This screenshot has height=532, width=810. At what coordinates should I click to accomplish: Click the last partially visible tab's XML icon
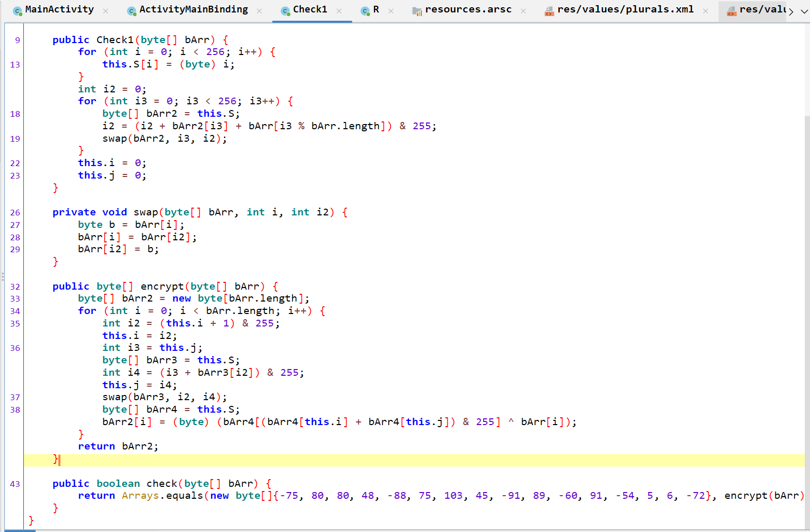[x=732, y=11]
